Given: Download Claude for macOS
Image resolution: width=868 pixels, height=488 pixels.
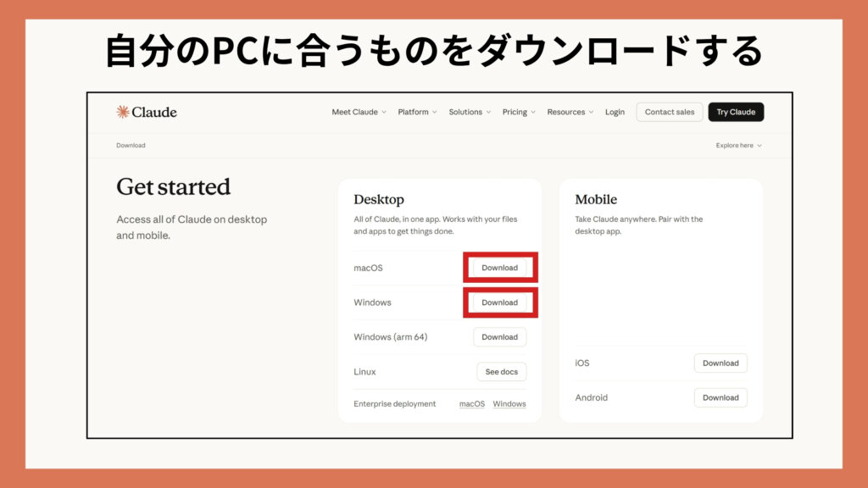Looking at the screenshot, I should pos(499,268).
